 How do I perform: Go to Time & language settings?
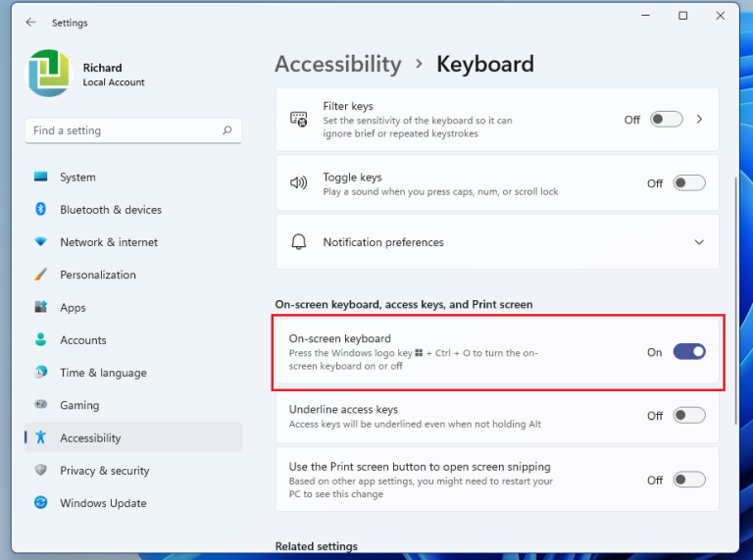[103, 373]
